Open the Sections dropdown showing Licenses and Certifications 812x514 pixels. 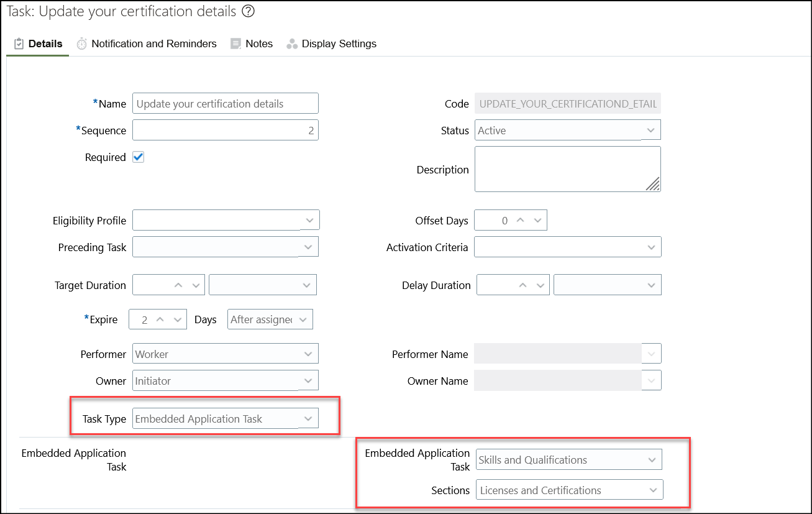coord(570,490)
